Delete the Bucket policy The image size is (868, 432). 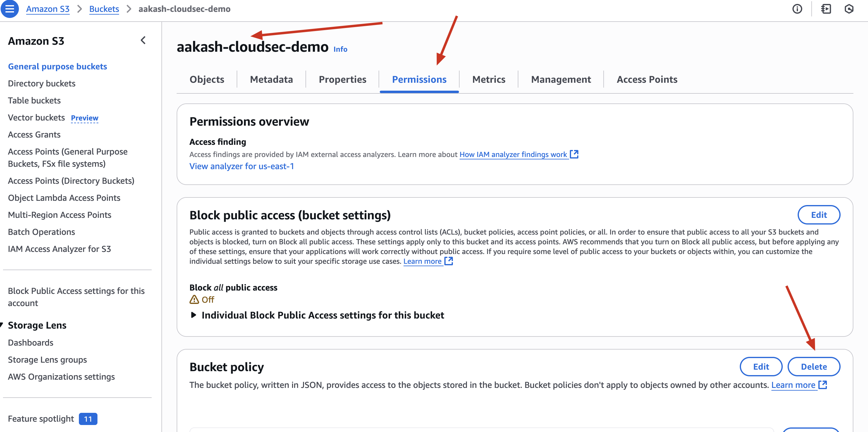pyautogui.click(x=814, y=367)
